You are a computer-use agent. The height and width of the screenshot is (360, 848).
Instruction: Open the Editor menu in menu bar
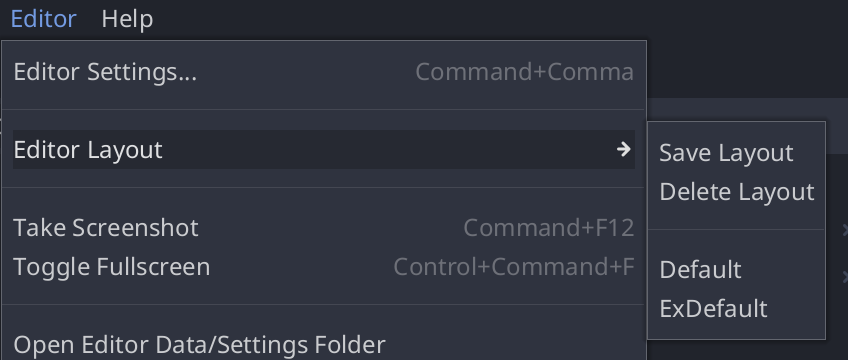tap(43, 19)
